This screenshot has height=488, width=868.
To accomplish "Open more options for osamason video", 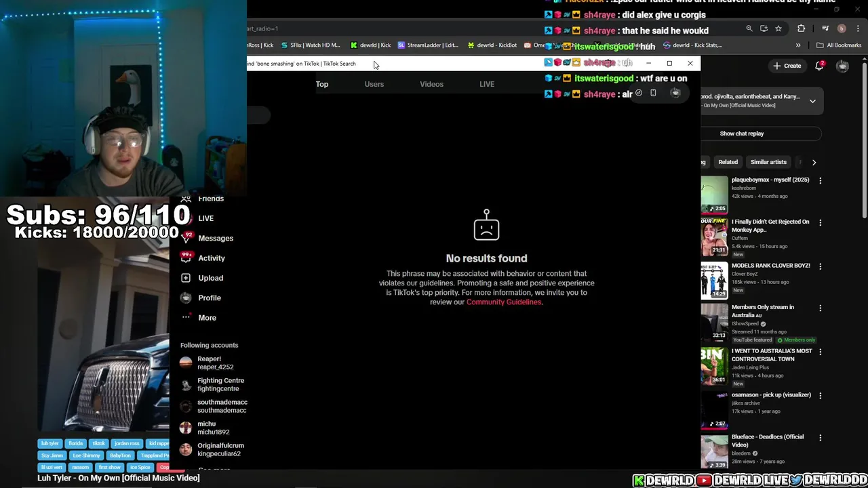I will (821, 395).
